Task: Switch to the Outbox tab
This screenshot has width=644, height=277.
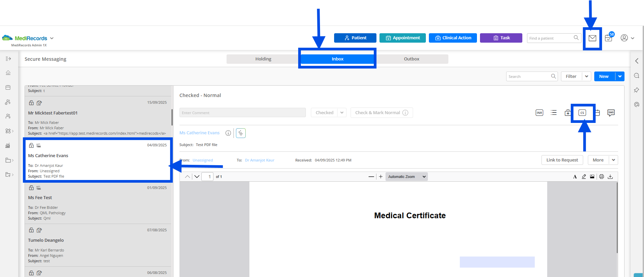Action: (x=411, y=59)
